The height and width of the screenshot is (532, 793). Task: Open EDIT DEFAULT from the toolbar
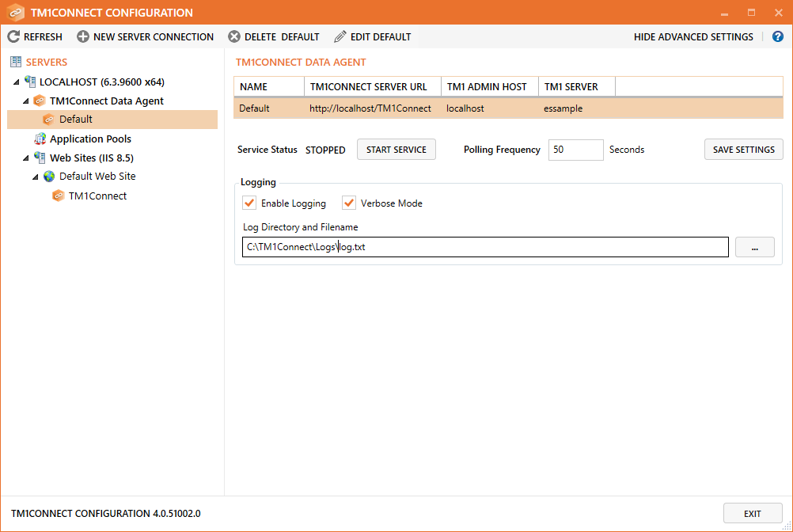point(373,36)
